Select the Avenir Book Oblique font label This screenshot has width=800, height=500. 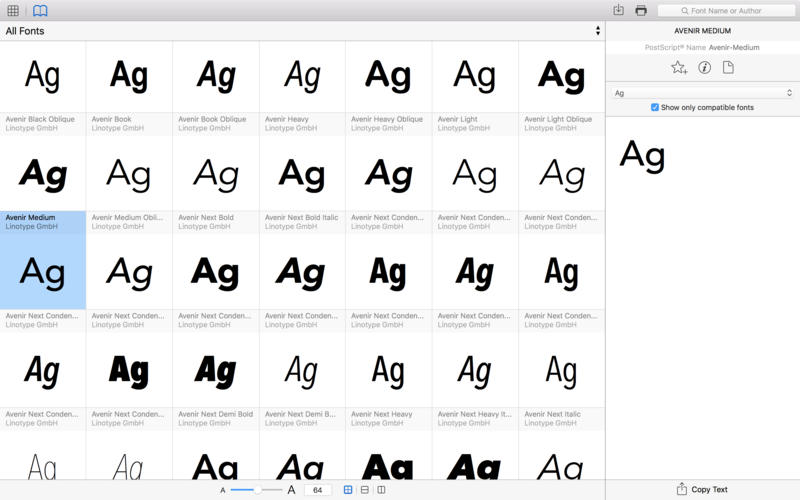click(x=212, y=119)
